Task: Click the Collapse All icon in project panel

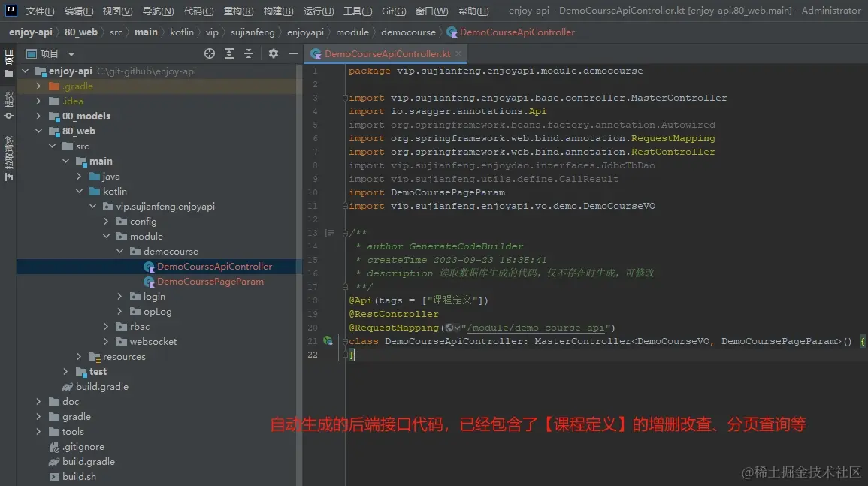Action: (x=249, y=53)
